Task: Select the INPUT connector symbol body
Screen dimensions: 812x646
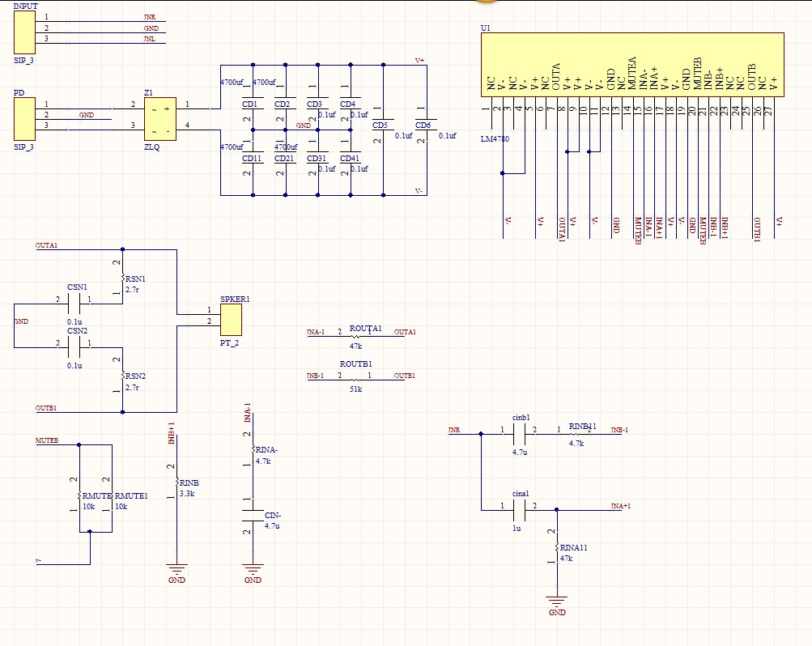Action: pos(24,32)
